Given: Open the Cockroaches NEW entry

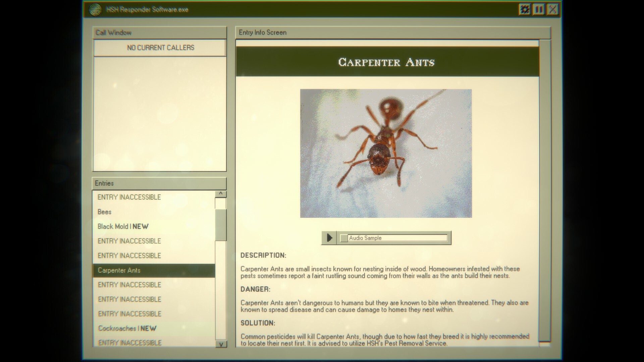Looking at the screenshot, I should (126, 328).
